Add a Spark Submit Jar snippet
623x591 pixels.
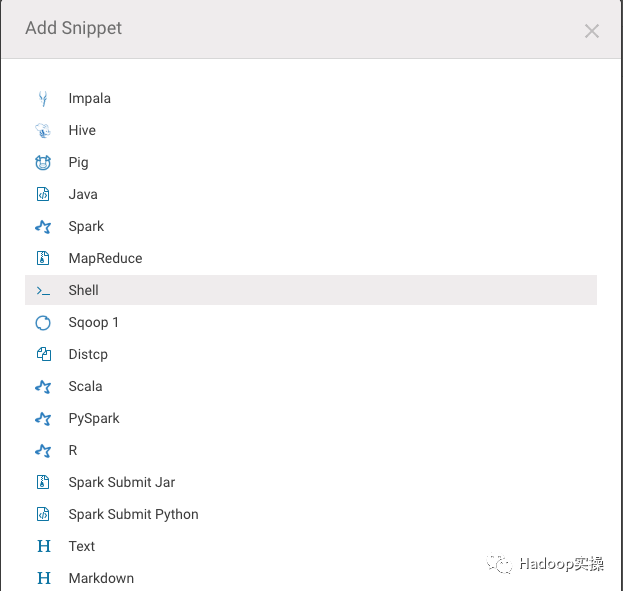(x=121, y=482)
